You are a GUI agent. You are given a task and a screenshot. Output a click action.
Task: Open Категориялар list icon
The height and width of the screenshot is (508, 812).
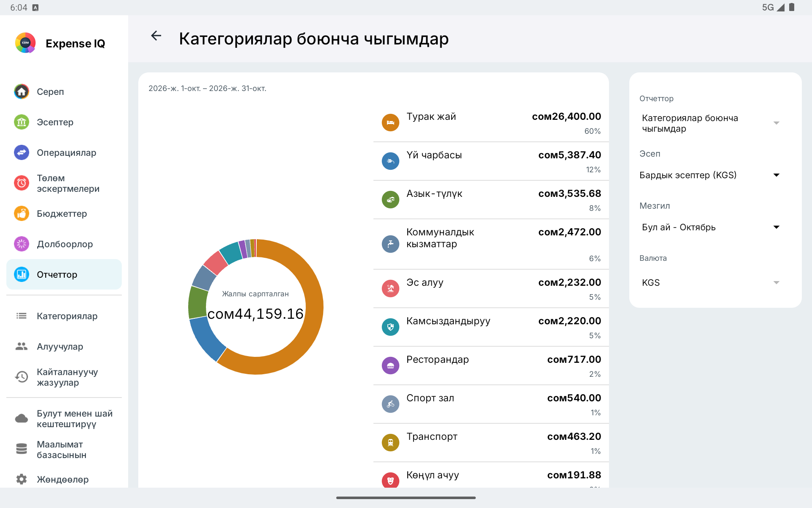[x=22, y=316]
